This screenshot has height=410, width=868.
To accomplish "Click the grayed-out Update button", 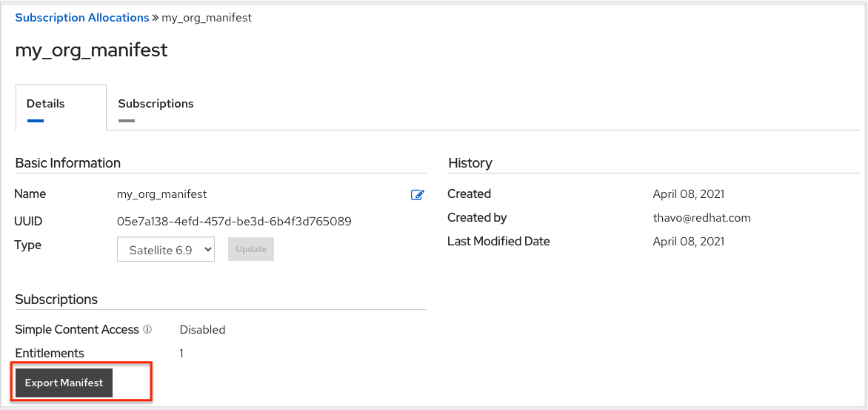I will click(251, 249).
